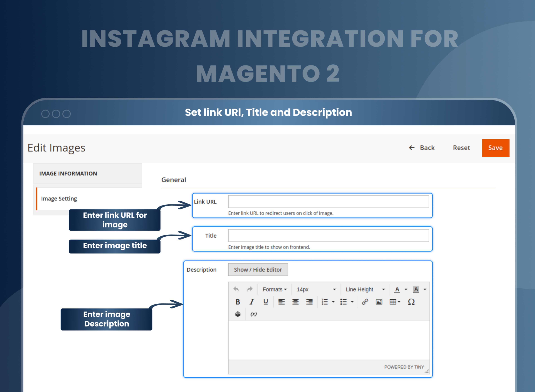
Task: Open the table insert tool
Action: click(x=395, y=302)
